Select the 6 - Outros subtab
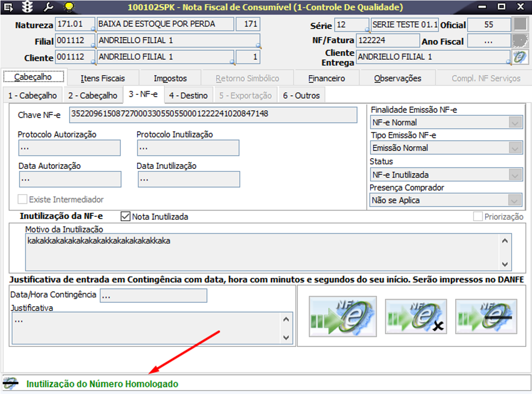This screenshot has height=394, width=532. [301, 95]
